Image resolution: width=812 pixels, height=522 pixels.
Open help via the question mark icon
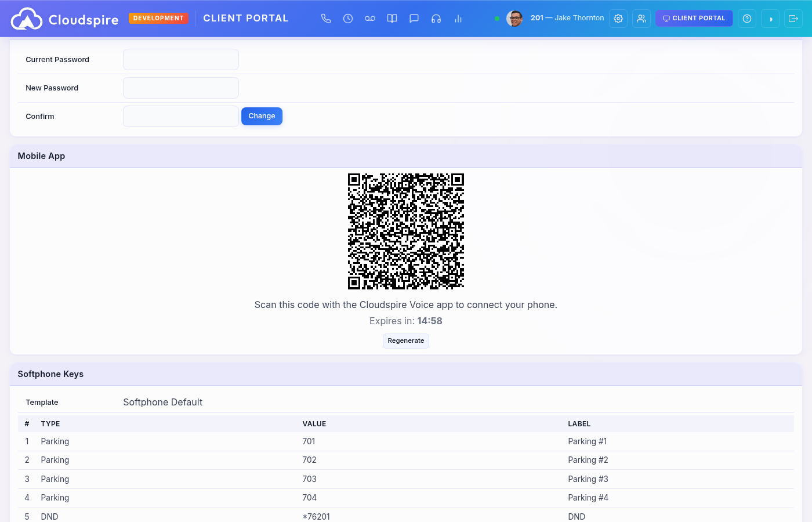pyautogui.click(x=746, y=18)
